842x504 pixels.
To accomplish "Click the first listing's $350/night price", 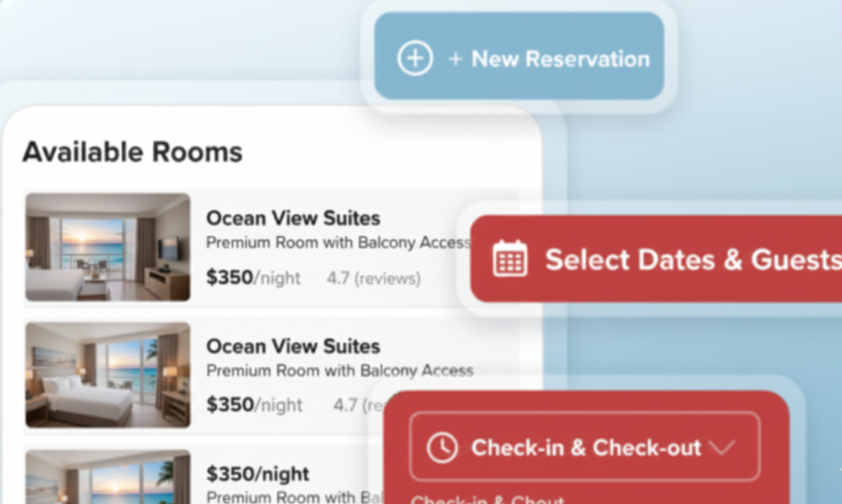I will coord(253,278).
